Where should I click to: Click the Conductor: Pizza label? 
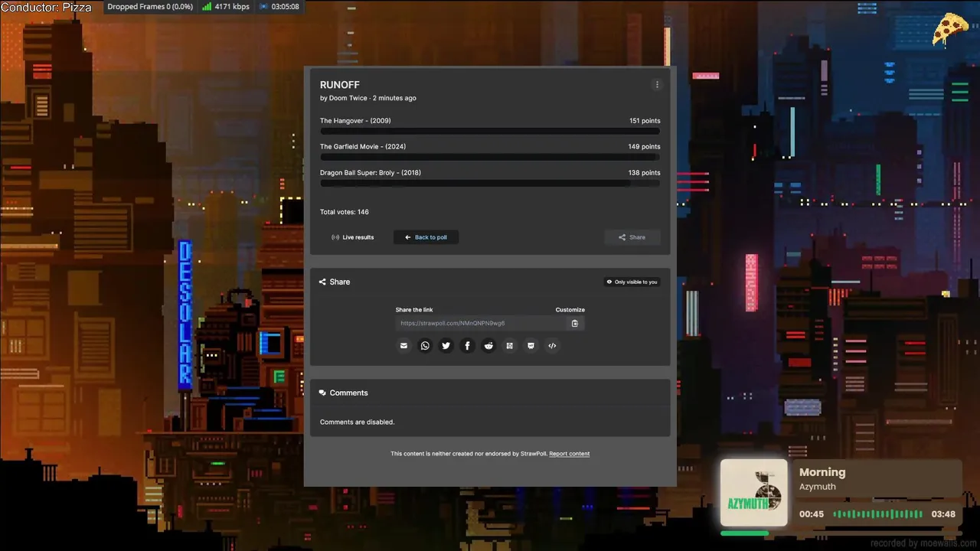(x=46, y=8)
